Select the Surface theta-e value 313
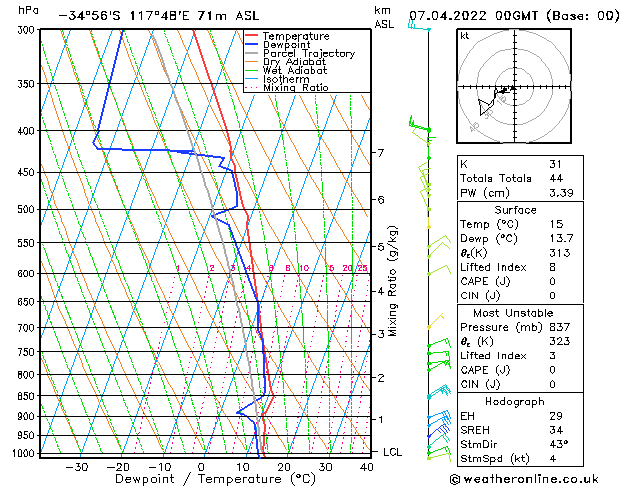 point(560,253)
